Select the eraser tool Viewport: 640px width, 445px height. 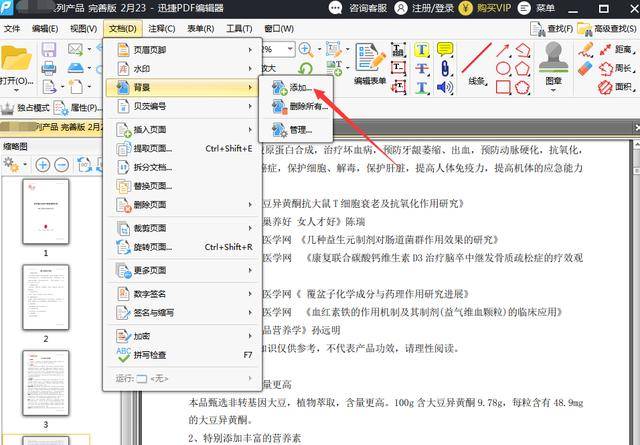585,69
